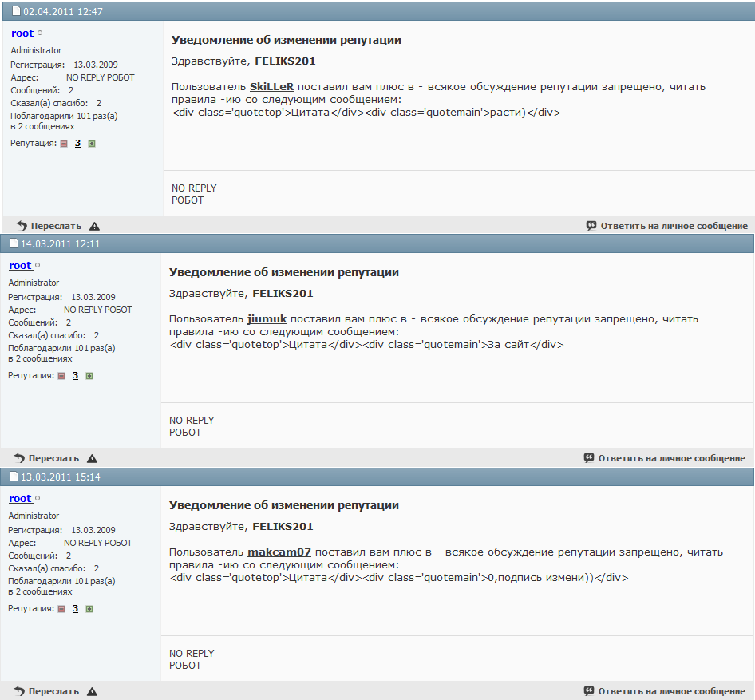Open root's profile from the 13.03.2011 message
This screenshot has width=755, height=700.
point(20,499)
